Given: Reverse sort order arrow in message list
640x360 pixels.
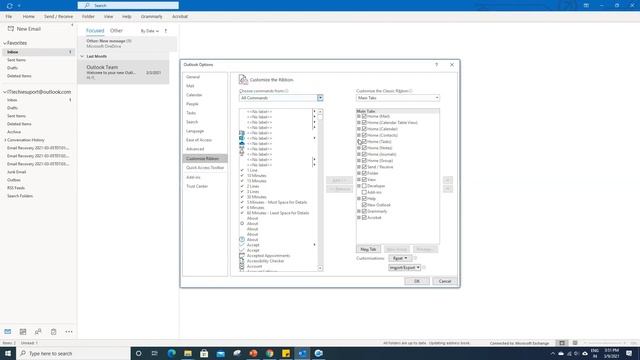Looking at the screenshot, I should (x=166, y=31).
